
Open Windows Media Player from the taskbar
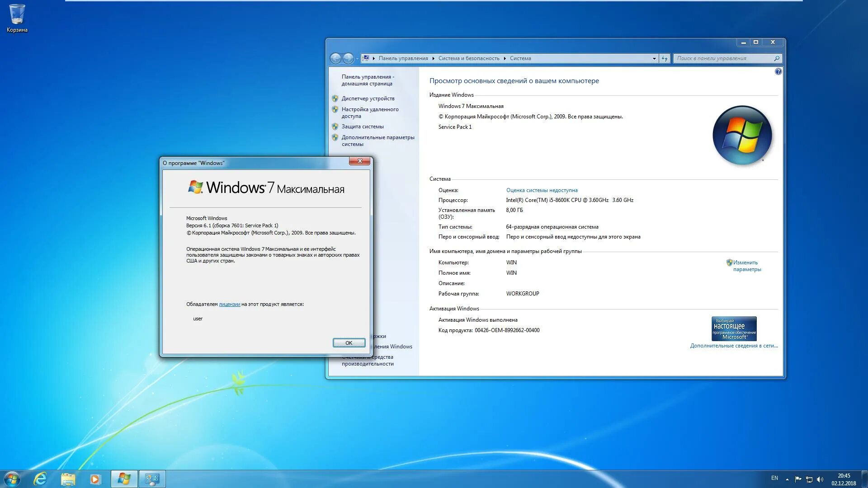coord(95,479)
